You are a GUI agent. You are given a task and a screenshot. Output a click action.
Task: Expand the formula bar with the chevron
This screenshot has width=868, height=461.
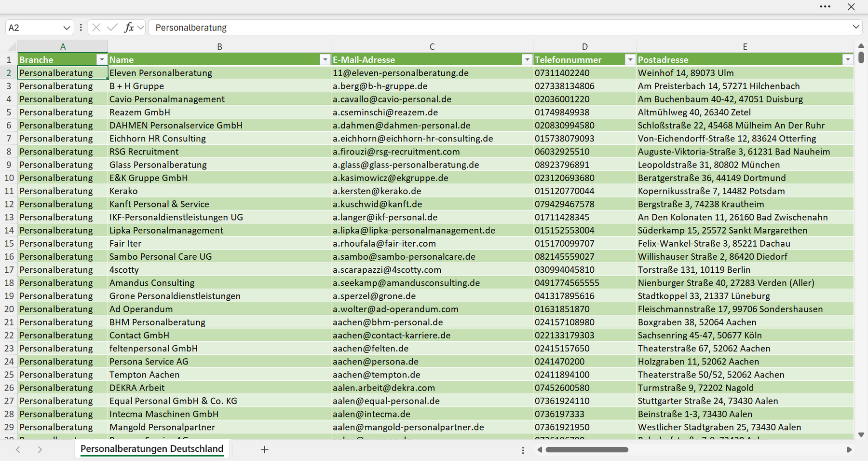pos(856,27)
